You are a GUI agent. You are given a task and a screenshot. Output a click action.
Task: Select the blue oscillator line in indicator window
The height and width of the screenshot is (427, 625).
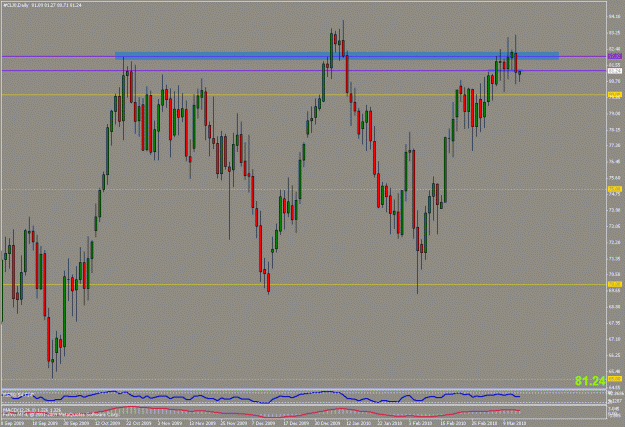tap(259, 397)
